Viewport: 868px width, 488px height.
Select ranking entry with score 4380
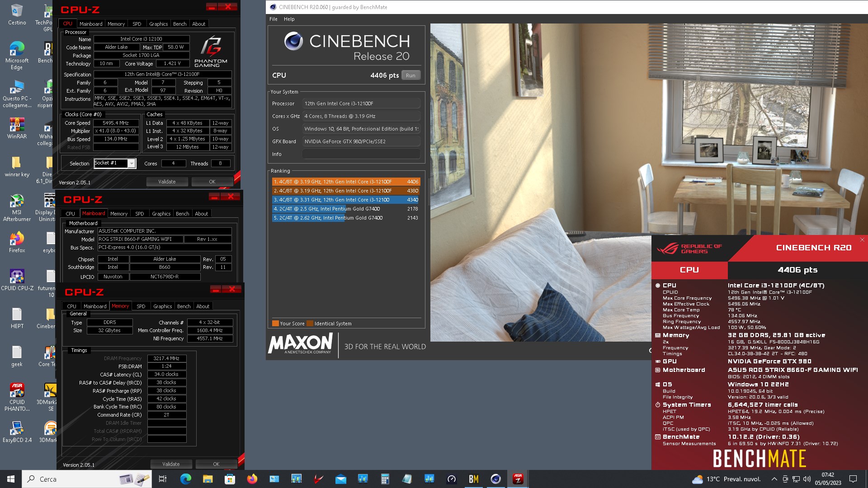[x=346, y=191]
